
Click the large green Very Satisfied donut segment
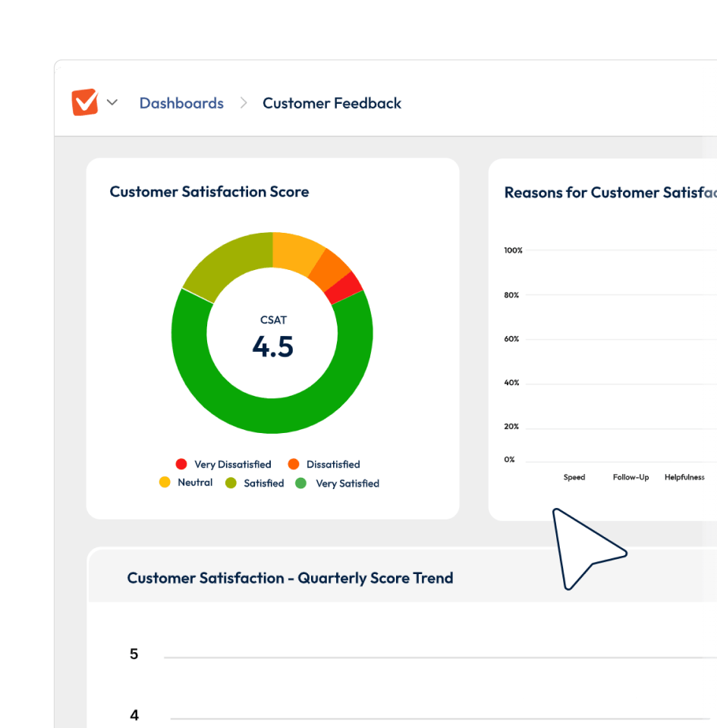272,416
